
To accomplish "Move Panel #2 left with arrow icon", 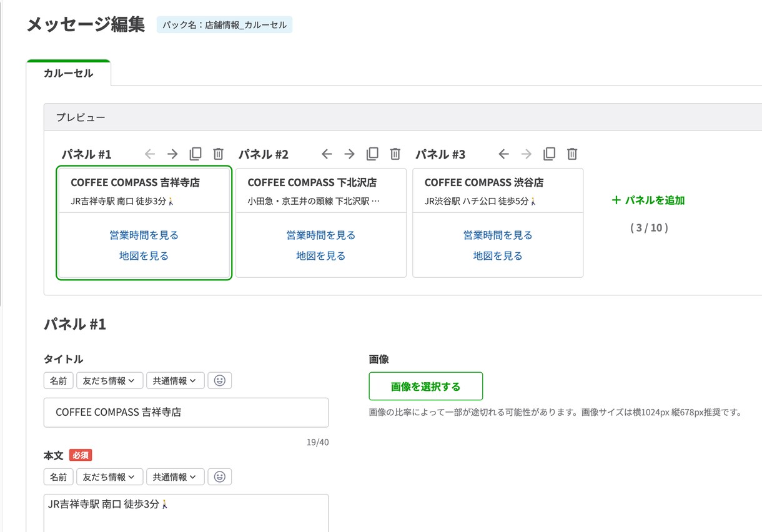I will tap(327, 154).
